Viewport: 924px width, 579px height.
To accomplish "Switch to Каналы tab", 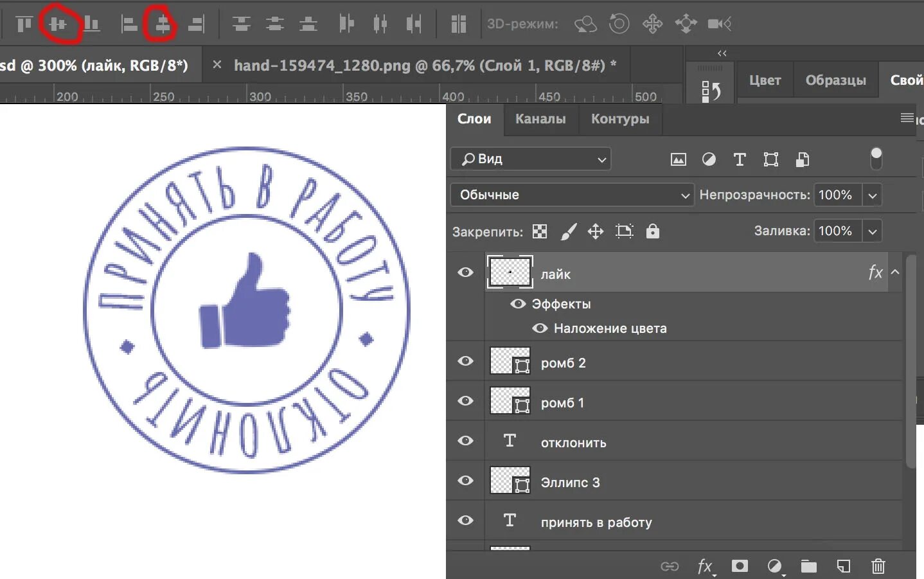I will click(x=540, y=119).
